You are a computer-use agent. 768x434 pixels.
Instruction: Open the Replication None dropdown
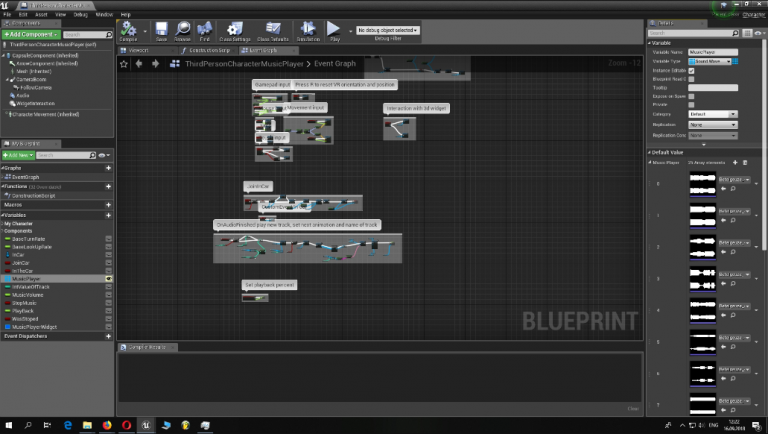[x=713, y=125]
